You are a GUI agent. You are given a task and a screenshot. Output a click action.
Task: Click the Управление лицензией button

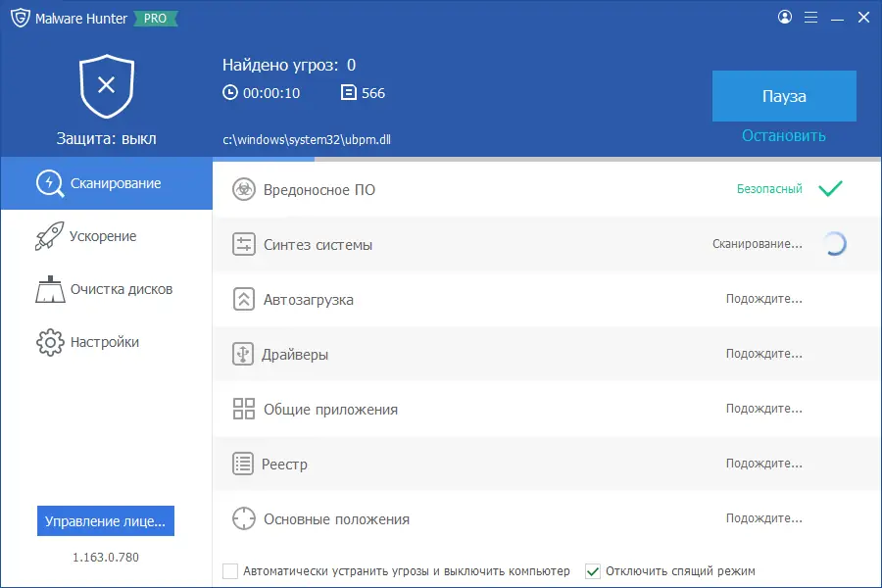pos(106,521)
